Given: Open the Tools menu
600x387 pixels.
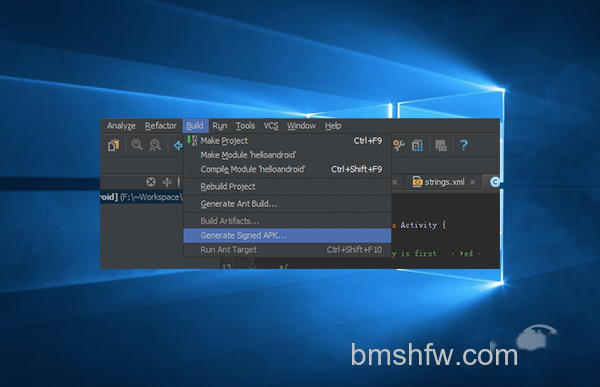Looking at the screenshot, I should (x=245, y=126).
